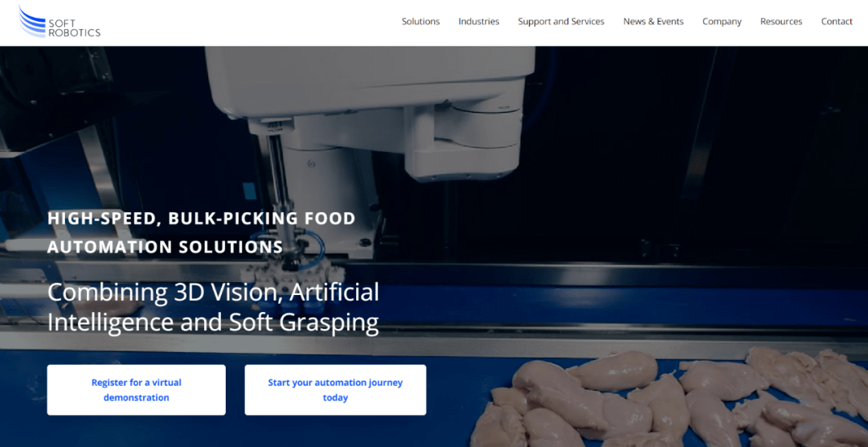The width and height of the screenshot is (868, 447).
Task: Expand the Resources menu
Action: [781, 22]
